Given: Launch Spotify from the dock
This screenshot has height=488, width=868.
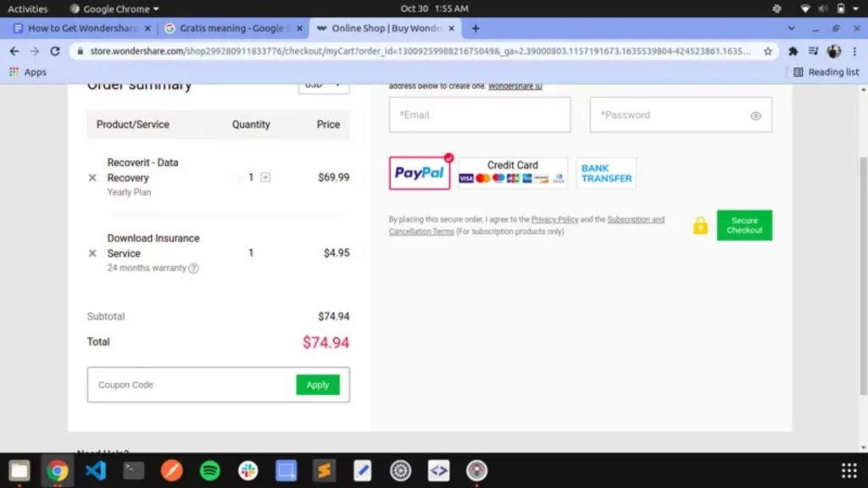Looking at the screenshot, I should [x=209, y=470].
